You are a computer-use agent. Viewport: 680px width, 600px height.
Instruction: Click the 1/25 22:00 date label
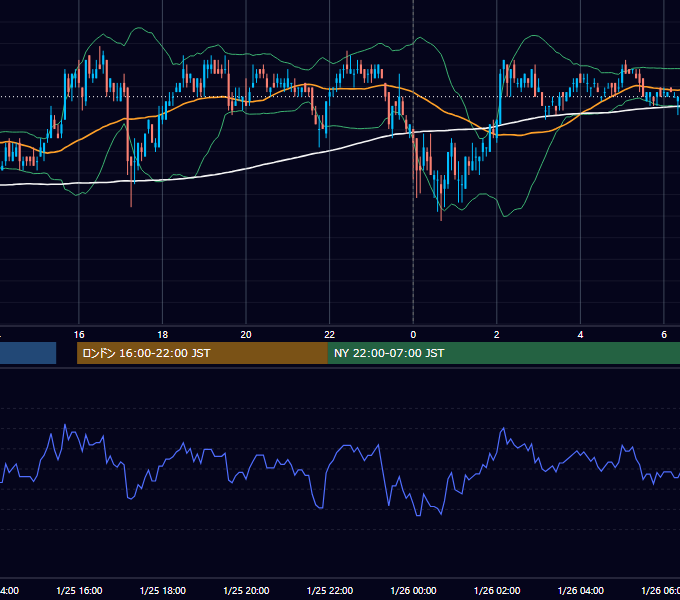pyautogui.click(x=330, y=591)
